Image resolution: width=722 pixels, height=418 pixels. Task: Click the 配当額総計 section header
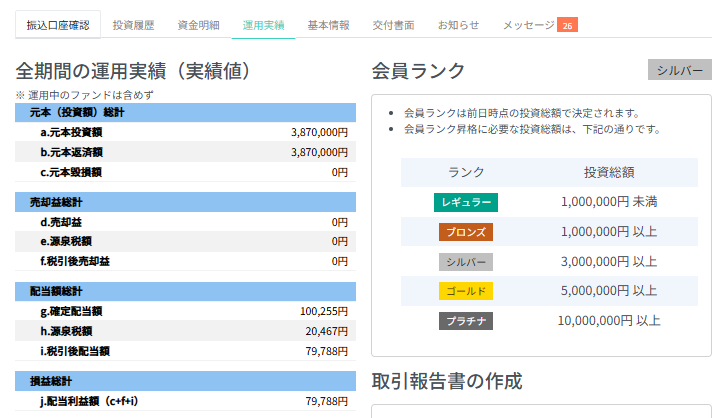coord(186,291)
